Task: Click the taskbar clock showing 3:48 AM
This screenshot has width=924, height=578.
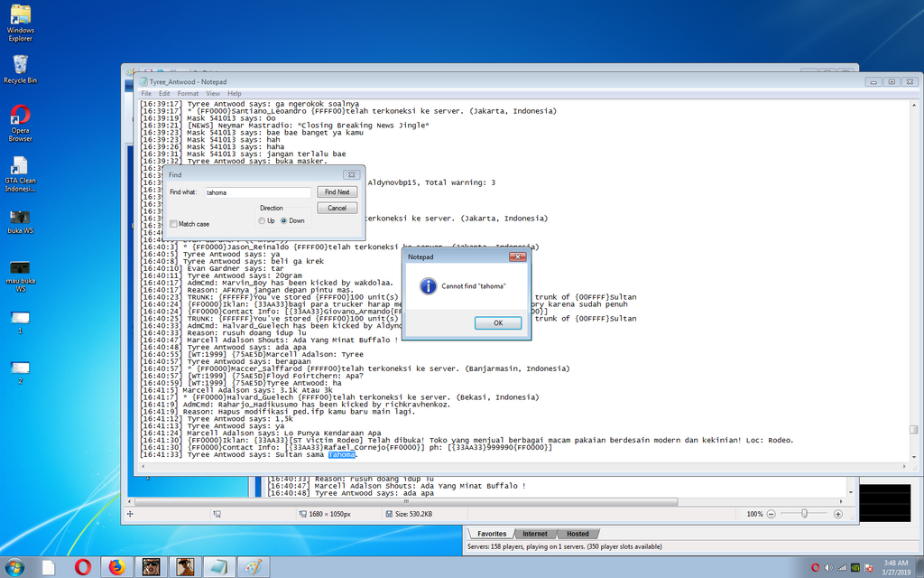Action: coord(896,567)
